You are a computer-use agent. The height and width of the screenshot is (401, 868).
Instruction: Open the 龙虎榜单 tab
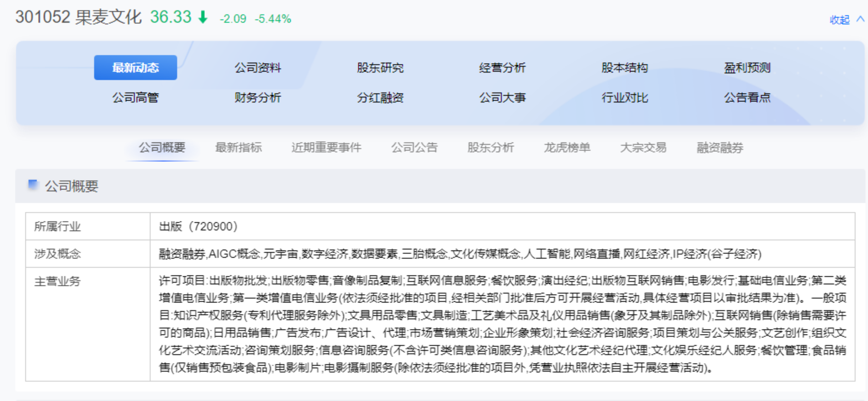(567, 148)
